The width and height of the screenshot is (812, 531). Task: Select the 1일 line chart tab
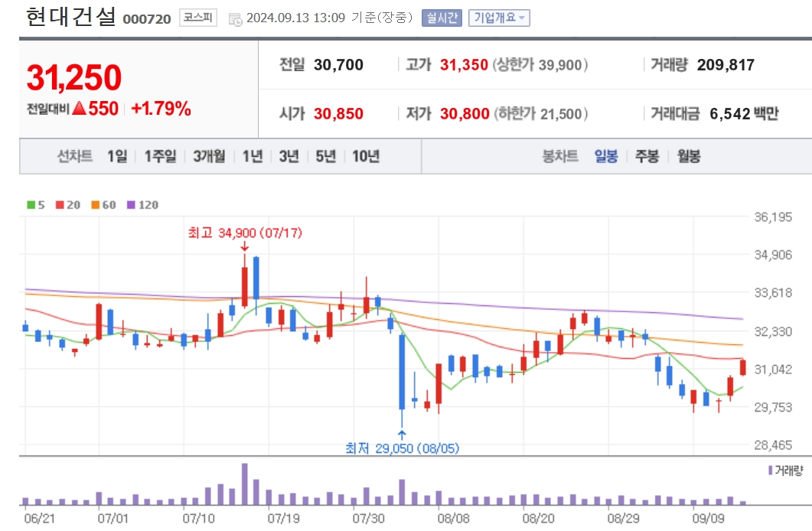click(117, 156)
